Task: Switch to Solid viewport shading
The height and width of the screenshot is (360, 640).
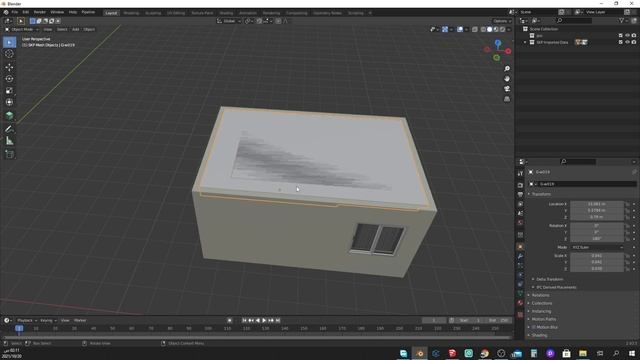Action: (490, 29)
